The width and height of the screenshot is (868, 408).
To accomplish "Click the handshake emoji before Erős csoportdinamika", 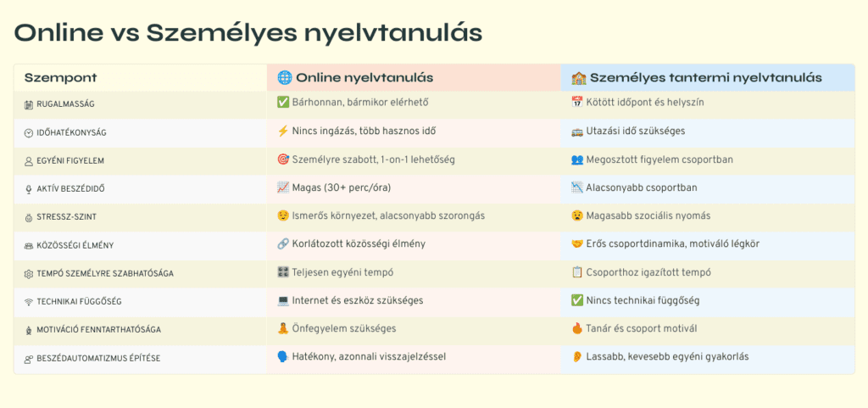I will pyautogui.click(x=577, y=244).
